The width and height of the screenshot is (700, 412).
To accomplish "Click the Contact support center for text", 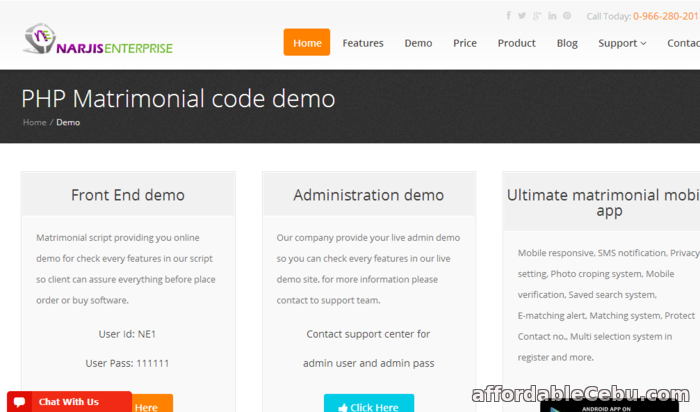I will tap(368, 334).
